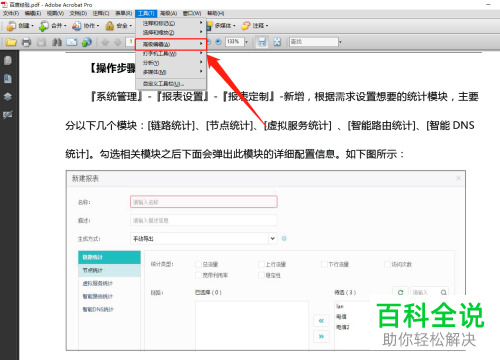Select the lan entry in 待选 list
The image size is (500, 360).
340,306
